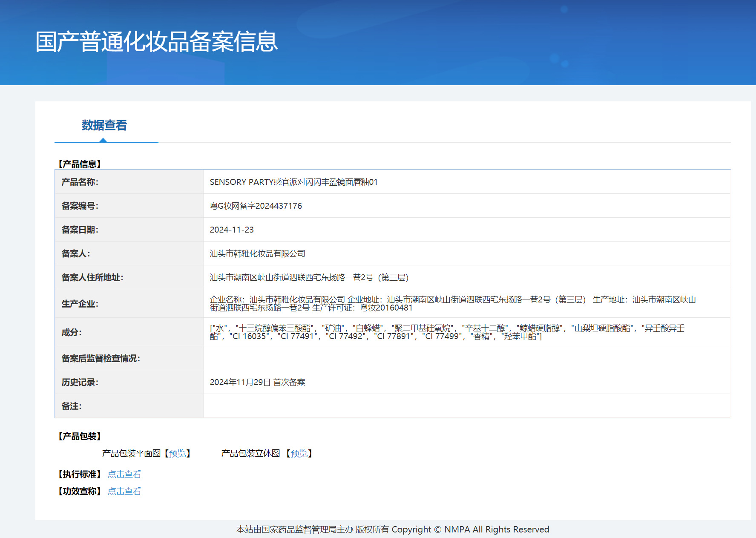Click the 产品名称 row label

pyautogui.click(x=80, y=182)
